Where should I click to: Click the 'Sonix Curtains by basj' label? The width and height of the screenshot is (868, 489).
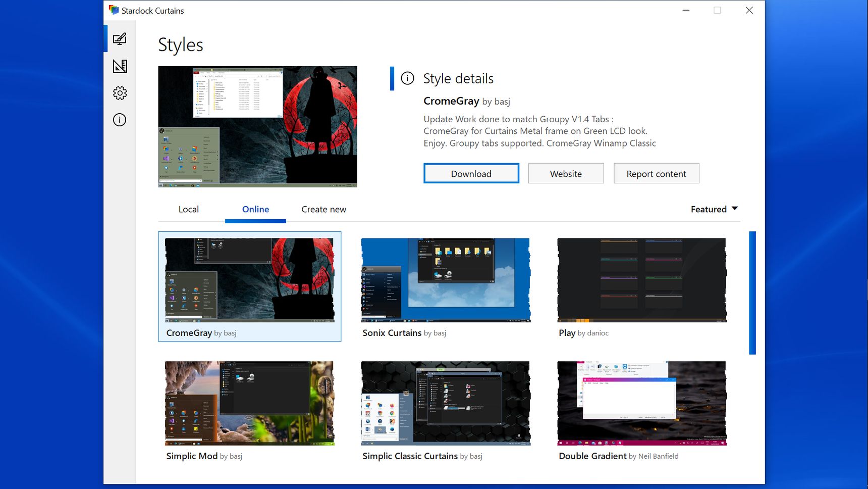point(404,333)
